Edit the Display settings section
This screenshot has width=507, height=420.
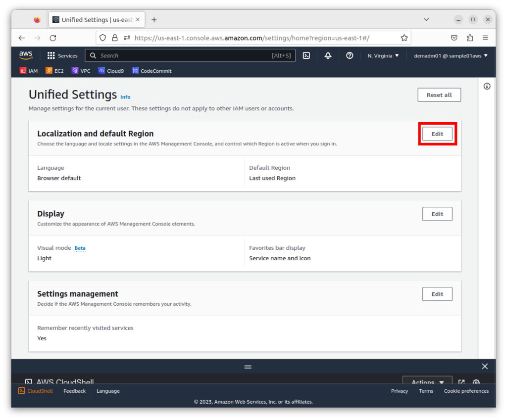pyautogui.click(x=437, y=214)
